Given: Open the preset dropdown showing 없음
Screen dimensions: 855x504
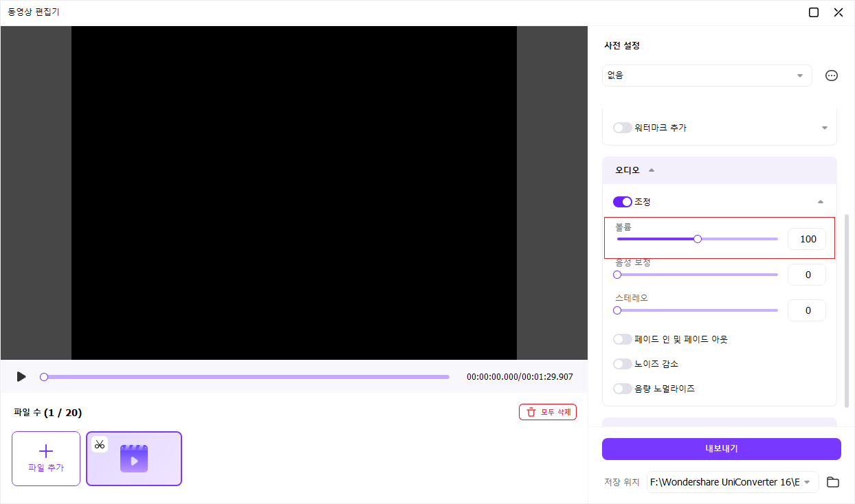Looking at the screenshot, I should click(707, 76).
